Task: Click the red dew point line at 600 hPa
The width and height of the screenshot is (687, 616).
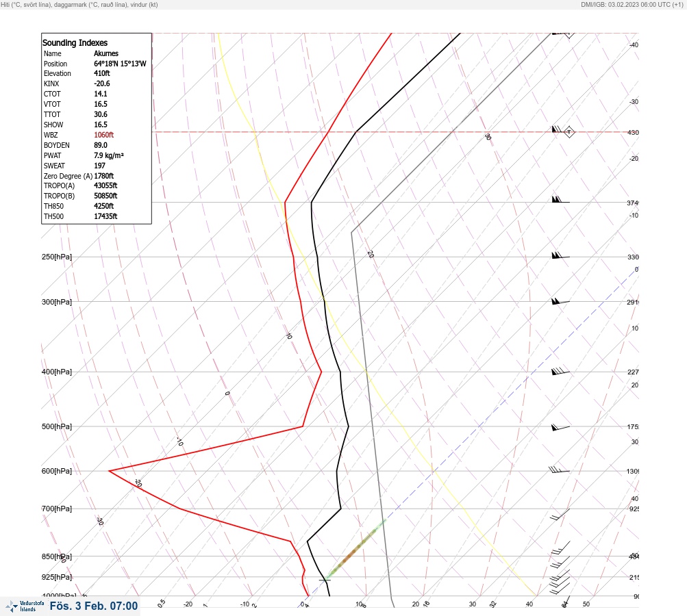Action: (110, 471)
